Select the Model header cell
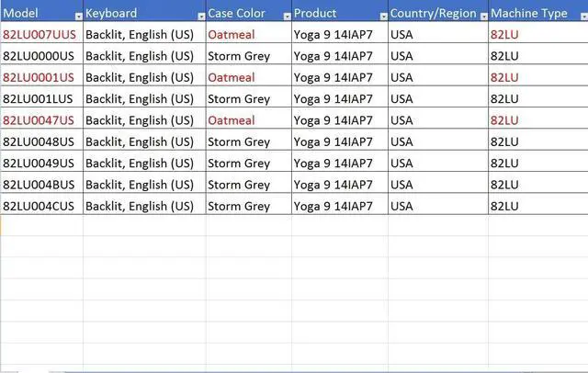 [x=41, y=13]
